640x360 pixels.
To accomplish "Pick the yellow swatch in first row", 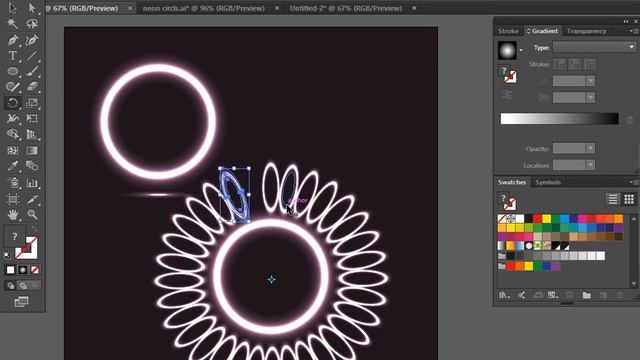I will (547, 219).
